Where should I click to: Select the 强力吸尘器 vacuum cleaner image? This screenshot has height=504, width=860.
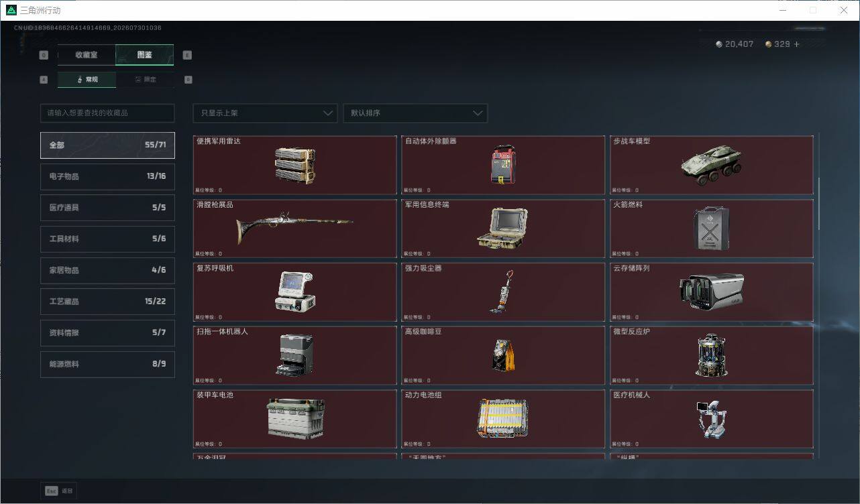(x=502, y=292)
